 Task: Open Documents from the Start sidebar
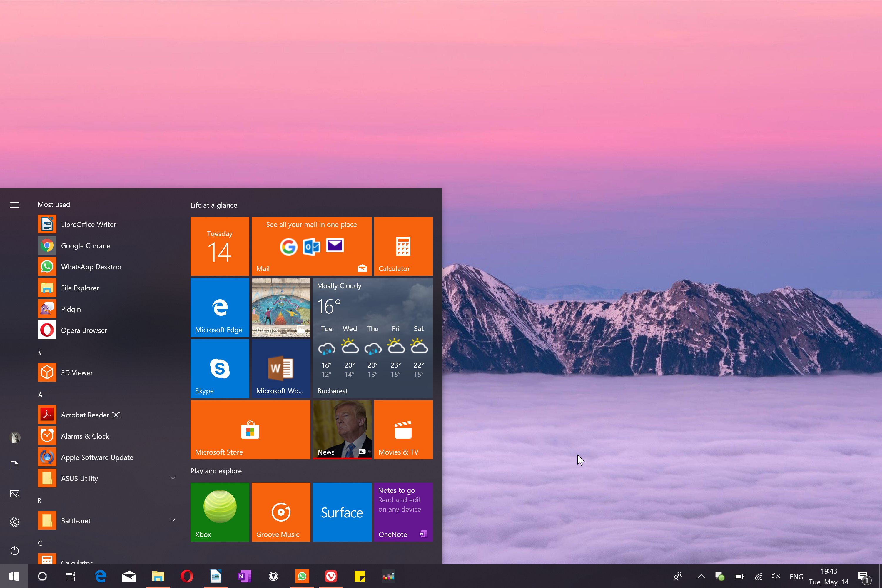pos(15,466)
